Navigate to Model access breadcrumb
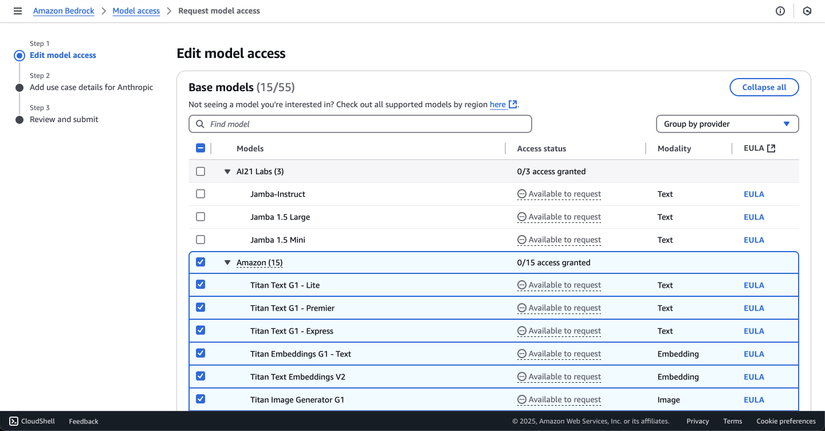 tap(136, 11)
